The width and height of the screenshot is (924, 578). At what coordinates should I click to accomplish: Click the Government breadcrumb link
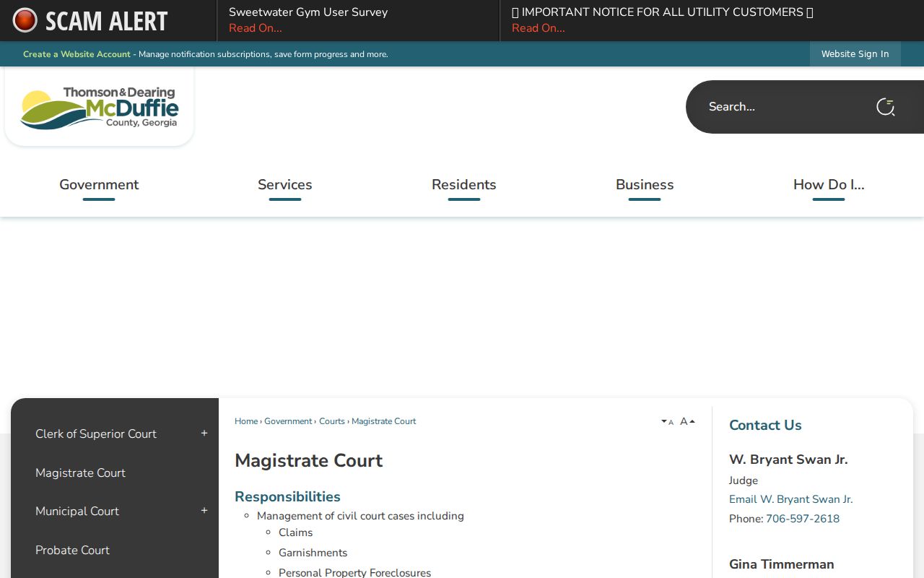[288, 421]
